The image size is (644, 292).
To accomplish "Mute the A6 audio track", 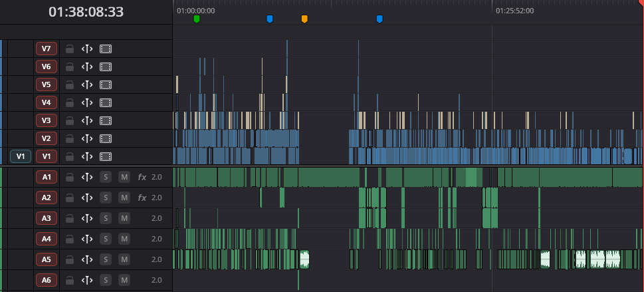I will 124,280.
